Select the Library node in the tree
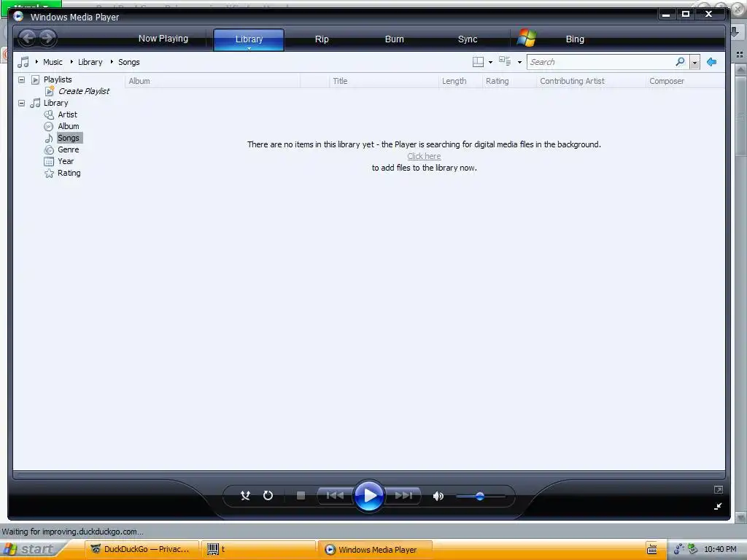Image resolution: width=747 pixels, height=560 pixels. [55, 103]
